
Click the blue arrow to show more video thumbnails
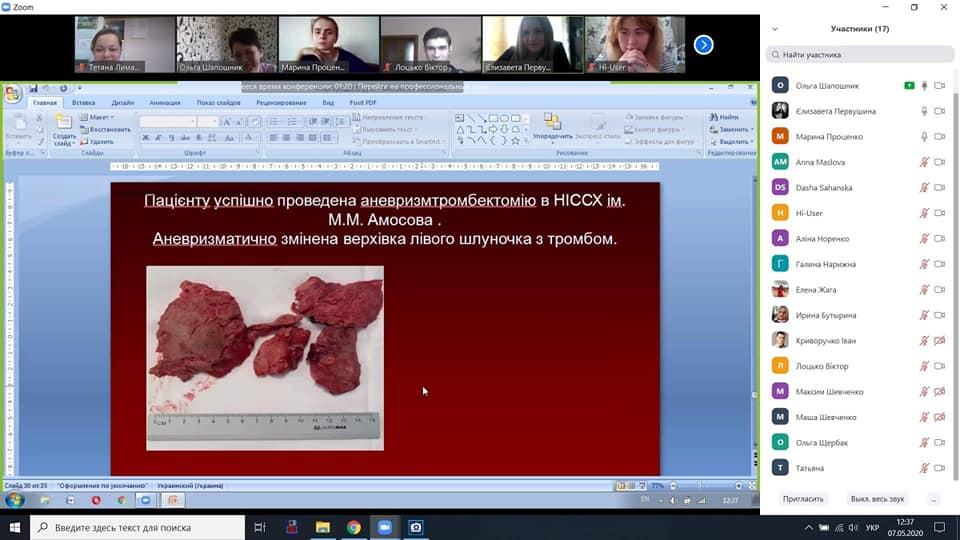click(703, 44)
